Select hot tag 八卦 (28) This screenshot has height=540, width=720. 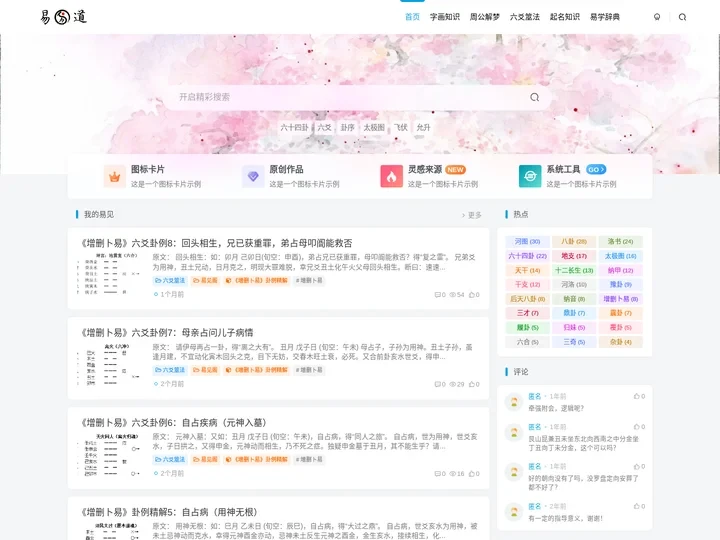tap(574, 242)
